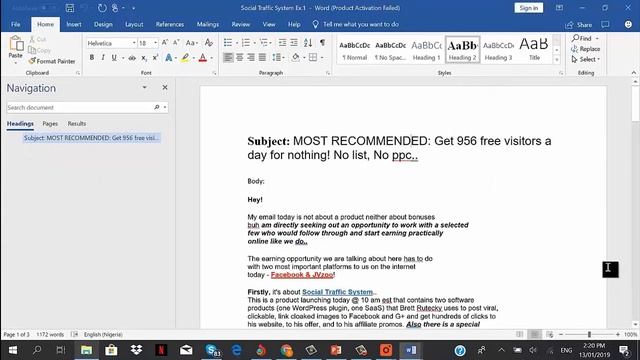This screenshot has height=360, width=640.
Task: Switch to Design tab
Action: 103,24
